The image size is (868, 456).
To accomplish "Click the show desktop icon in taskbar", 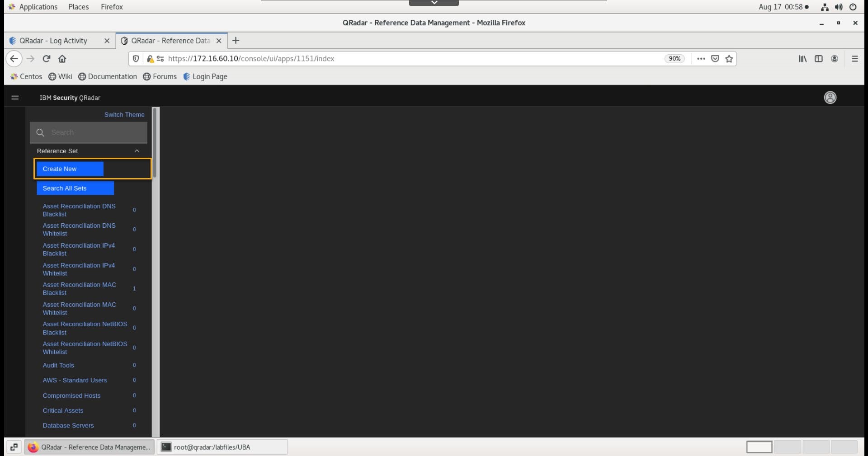I will [x=14, y=447].
